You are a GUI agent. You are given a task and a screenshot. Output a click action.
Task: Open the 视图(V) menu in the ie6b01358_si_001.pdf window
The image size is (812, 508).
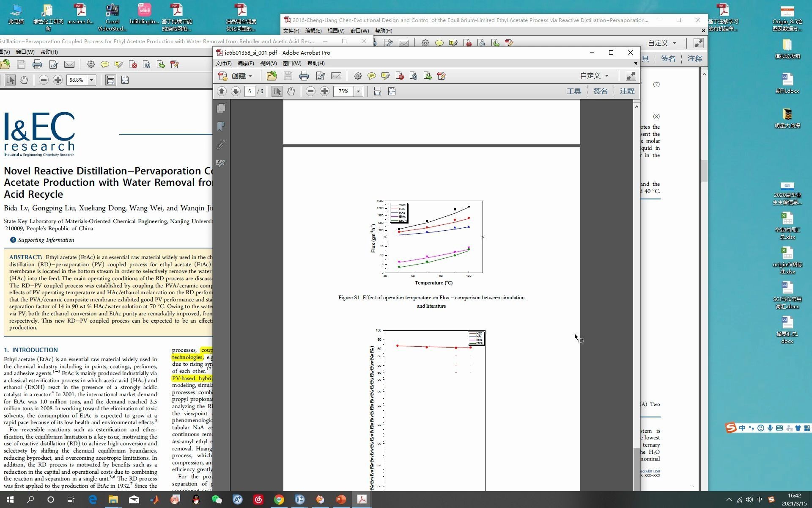pyautogui.click(x=268, y=63)
